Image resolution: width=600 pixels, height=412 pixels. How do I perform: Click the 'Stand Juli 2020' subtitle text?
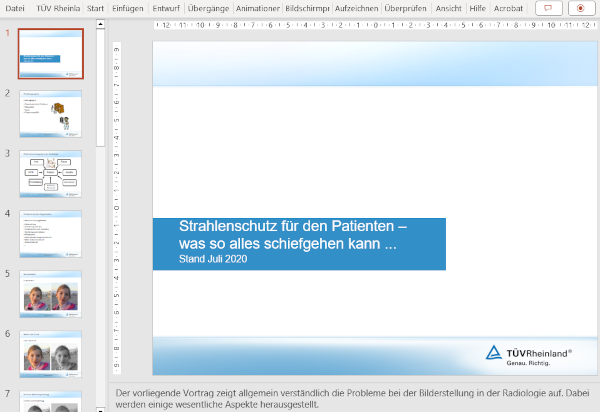click(212, 259)
